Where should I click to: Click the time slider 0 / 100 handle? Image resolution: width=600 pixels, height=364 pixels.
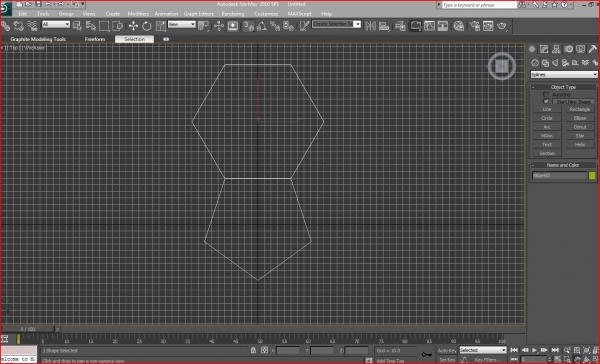(x=28, y=329)
